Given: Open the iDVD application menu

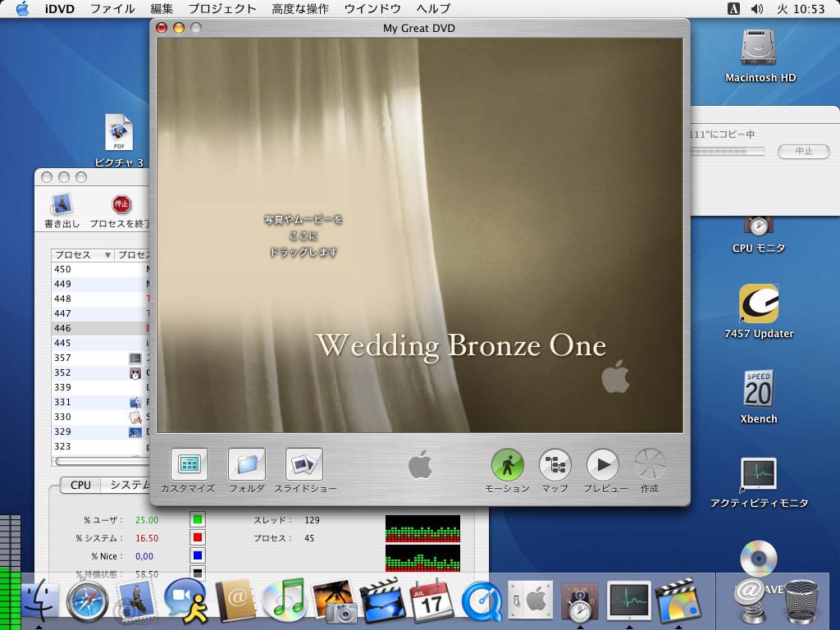Looking at the screenshot, I should [x=59, y=8].
